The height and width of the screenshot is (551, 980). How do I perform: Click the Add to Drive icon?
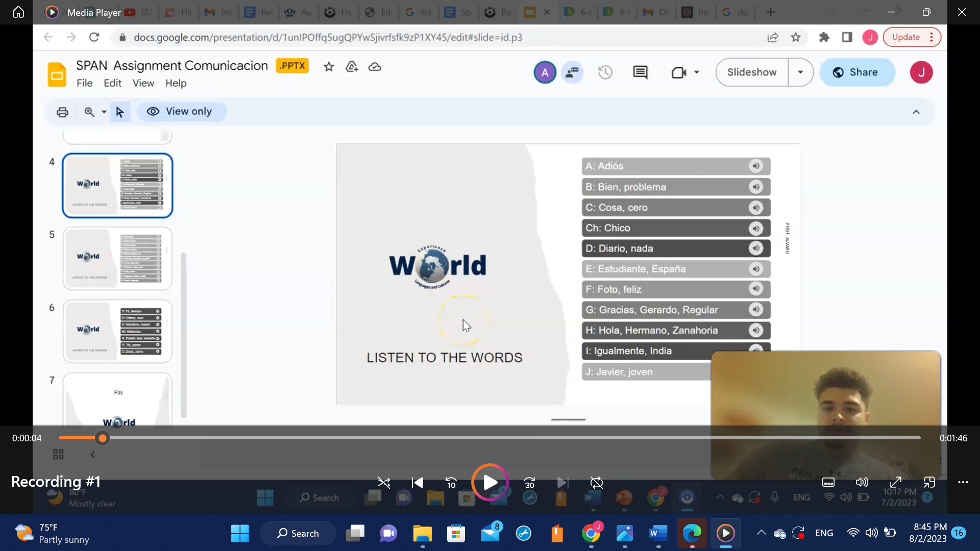click(352, 67)
